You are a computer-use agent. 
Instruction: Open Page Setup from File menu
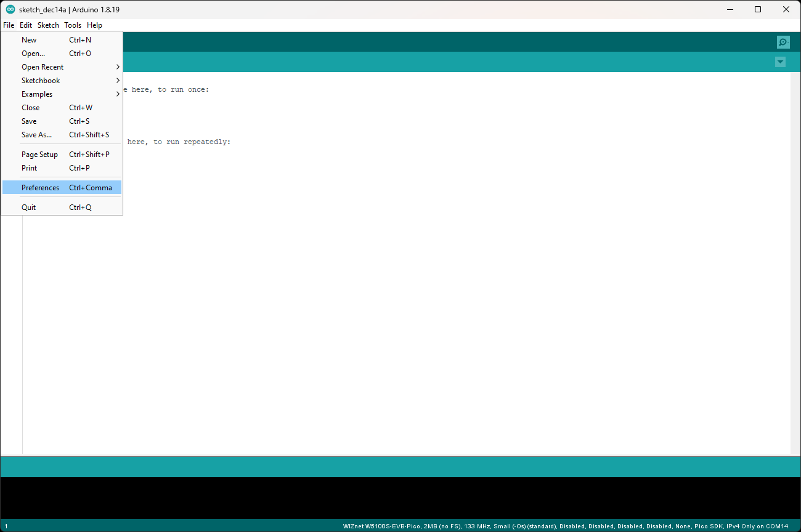click(62, 155)
